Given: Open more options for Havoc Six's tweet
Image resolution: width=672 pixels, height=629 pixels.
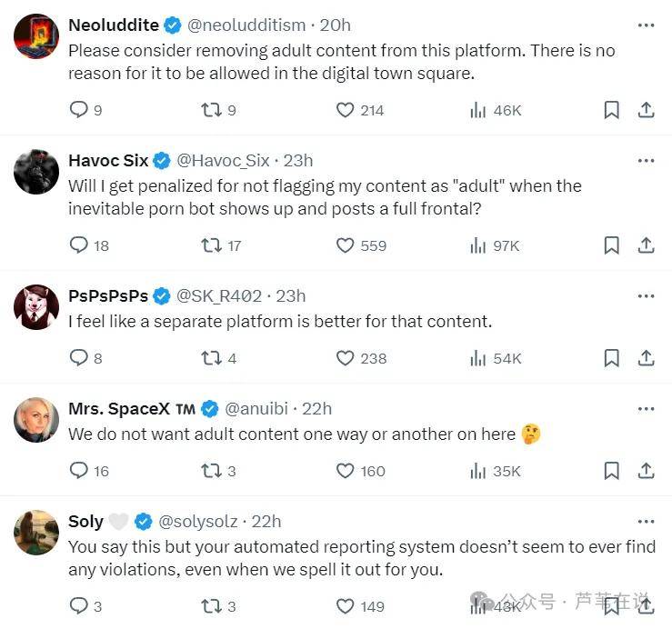Looking at the screenshot, I should click(646, 161).
